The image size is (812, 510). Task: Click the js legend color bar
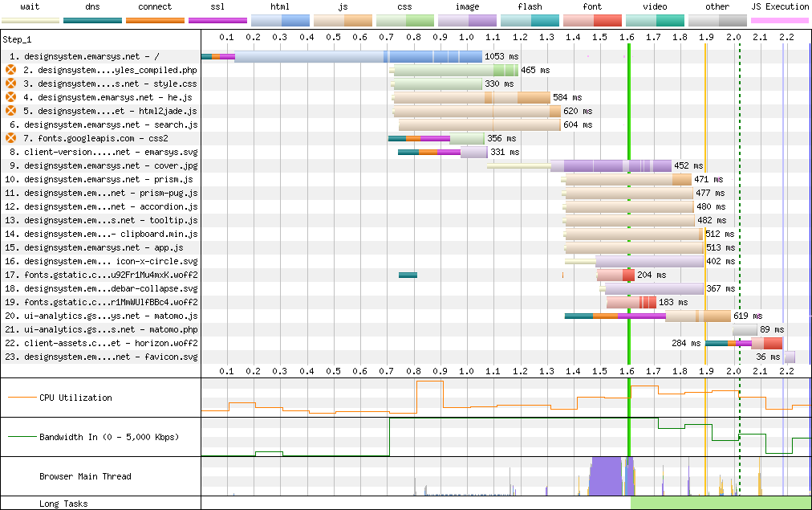tap(343, 21)
